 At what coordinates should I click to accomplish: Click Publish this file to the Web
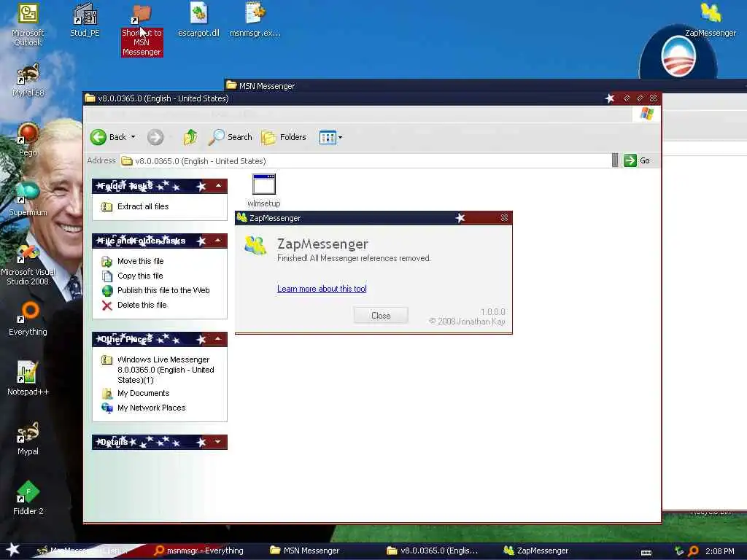click(163, 290)
